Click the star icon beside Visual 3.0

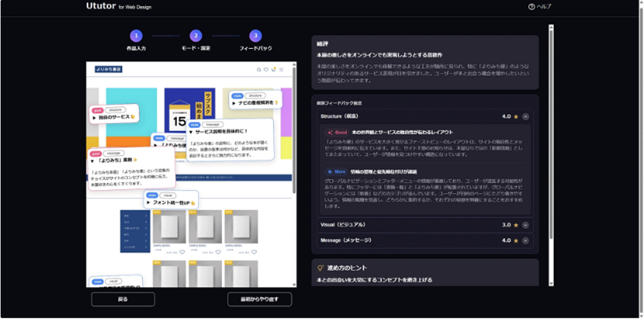click(516, 225)
